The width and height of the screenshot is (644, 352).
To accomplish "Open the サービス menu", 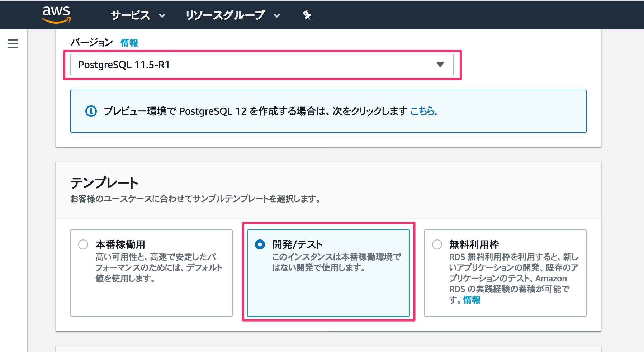I will (131, 15).
